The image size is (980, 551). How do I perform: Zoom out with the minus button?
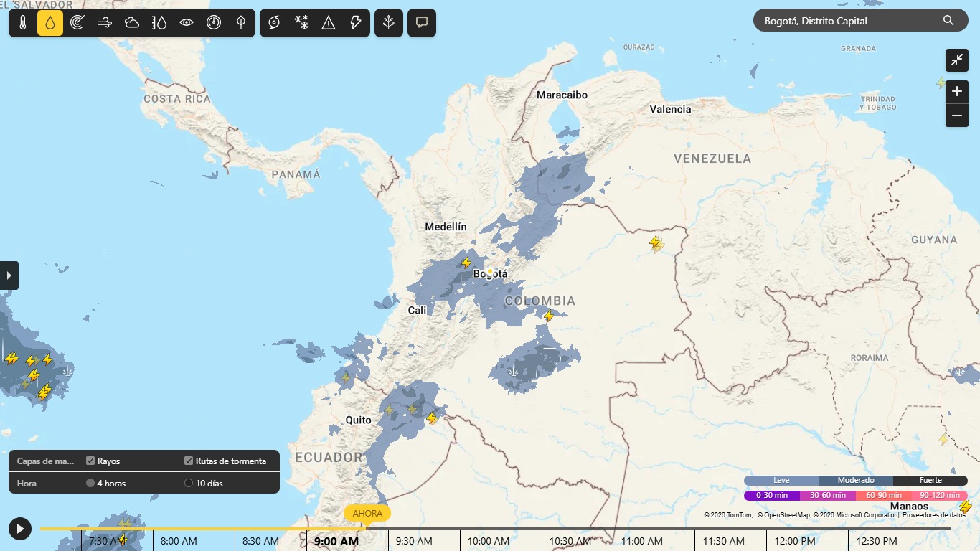tap(957, 116)
